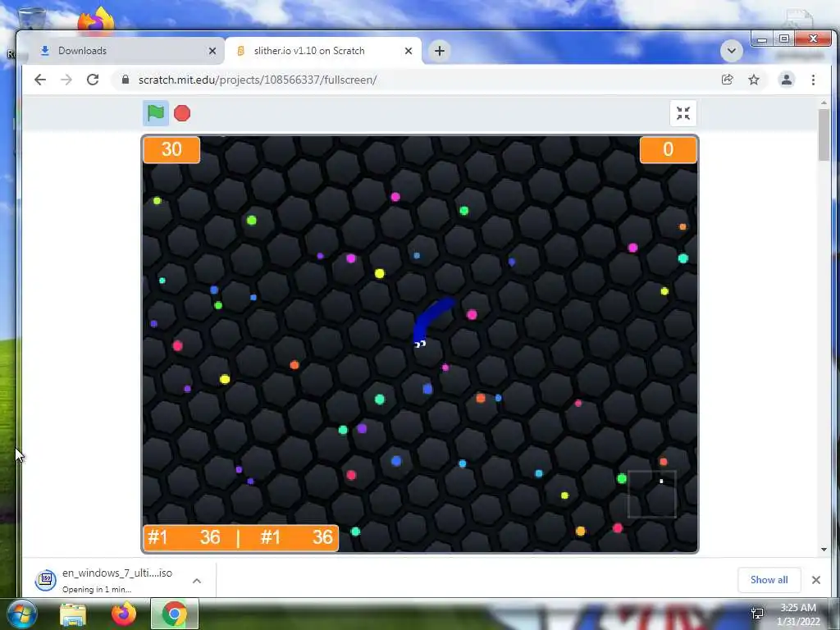Click the #1 36 leaderboard bar
This screenshot has height=630, width=840.
coord(240,537)
